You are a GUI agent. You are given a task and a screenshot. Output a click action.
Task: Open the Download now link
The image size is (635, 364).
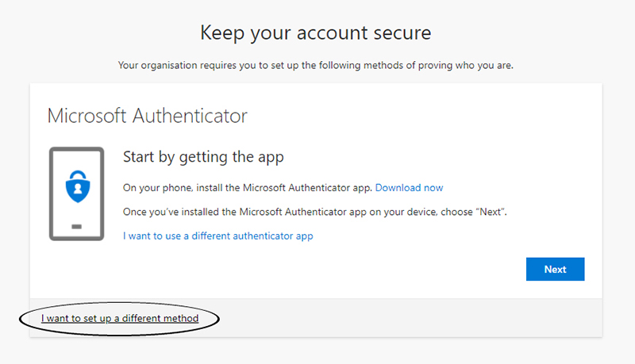point(409,188)
